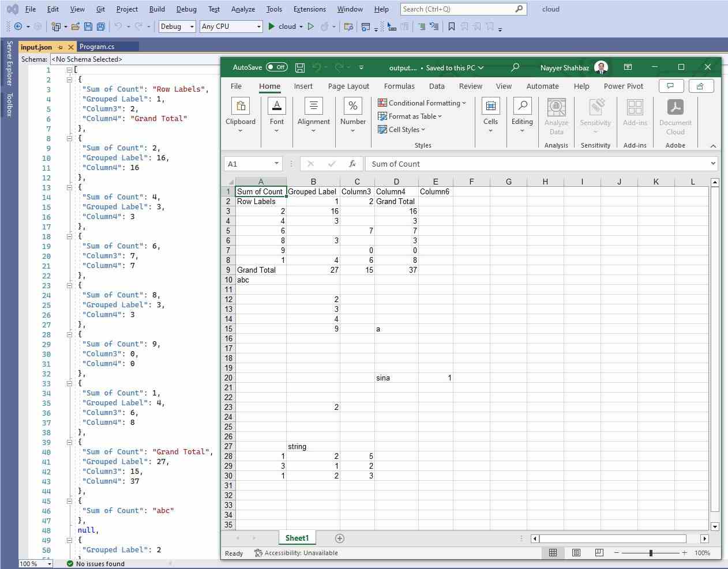Switch to the Formulas ribbon tab
Image resolution: width=728 pixels, height=569 pixels.
pos(399,86)
